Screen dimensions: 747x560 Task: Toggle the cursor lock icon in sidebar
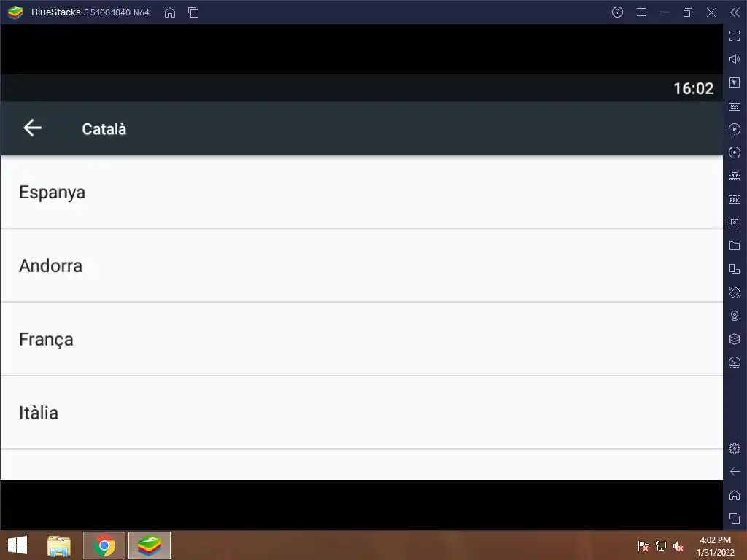click(735, 82)
